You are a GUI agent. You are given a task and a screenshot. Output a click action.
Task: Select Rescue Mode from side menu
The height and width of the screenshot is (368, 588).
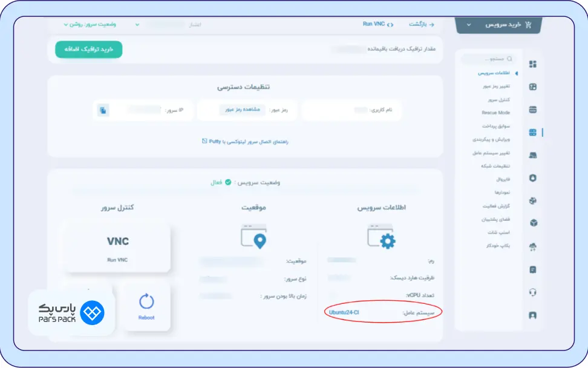point(495,113)
